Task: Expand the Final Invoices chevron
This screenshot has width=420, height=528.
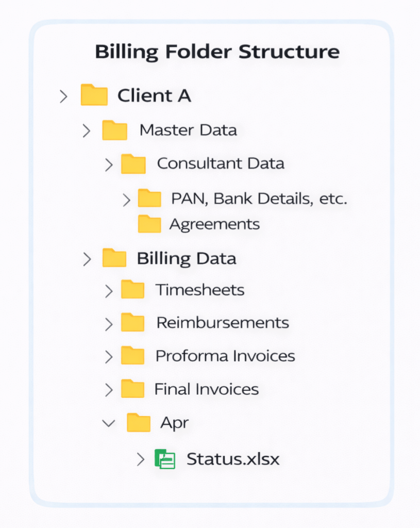Action: tap(108, 390)
